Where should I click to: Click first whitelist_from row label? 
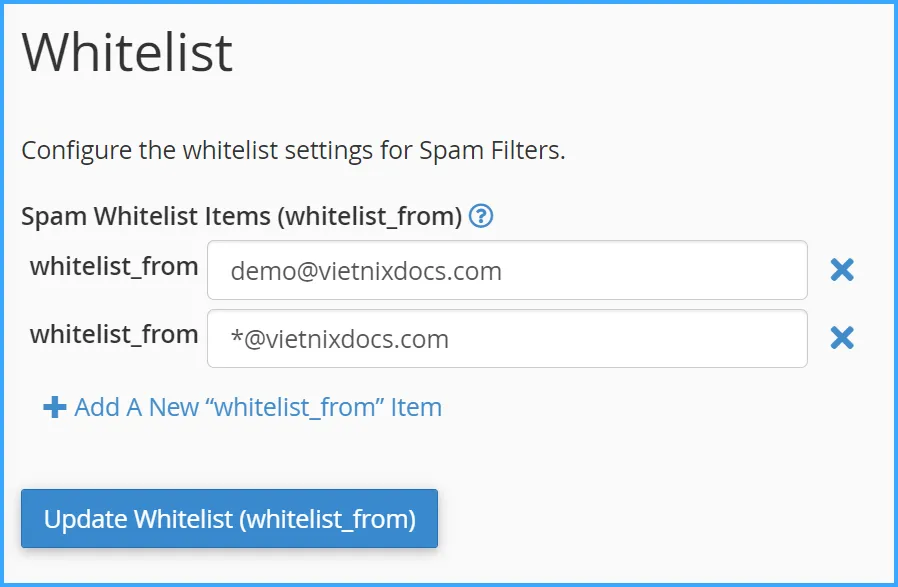coord(114,266)
